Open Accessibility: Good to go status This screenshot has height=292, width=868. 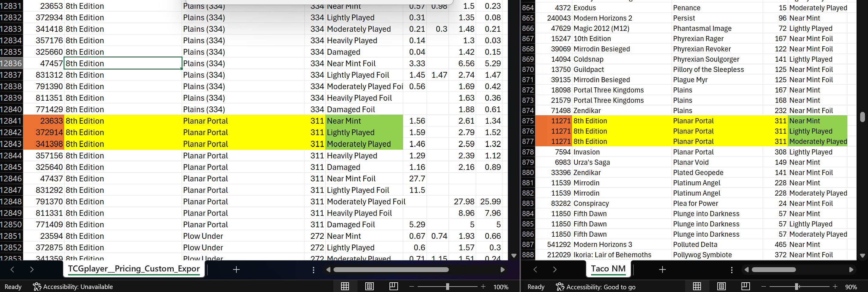coord(595,287)
